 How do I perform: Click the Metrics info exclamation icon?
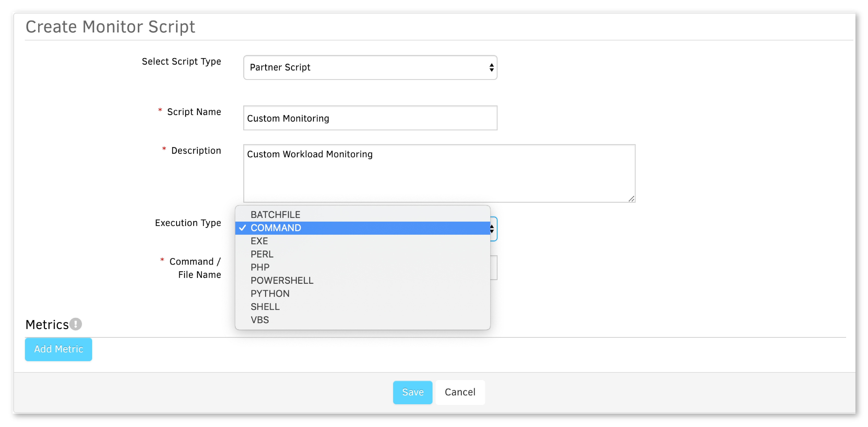[76, 324]
